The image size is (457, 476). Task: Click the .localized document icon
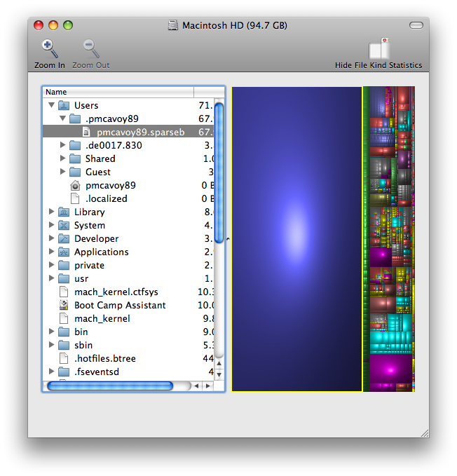tap(75, 198)
